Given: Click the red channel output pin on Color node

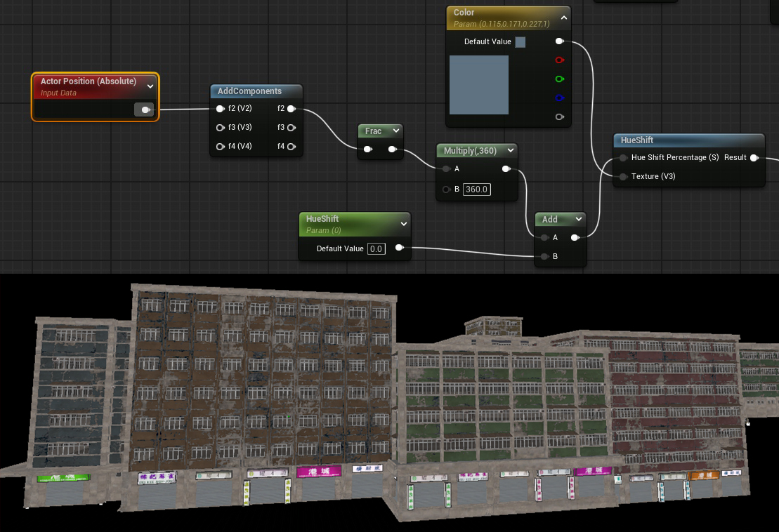Looking at the screenshot, I should [559, 60].
